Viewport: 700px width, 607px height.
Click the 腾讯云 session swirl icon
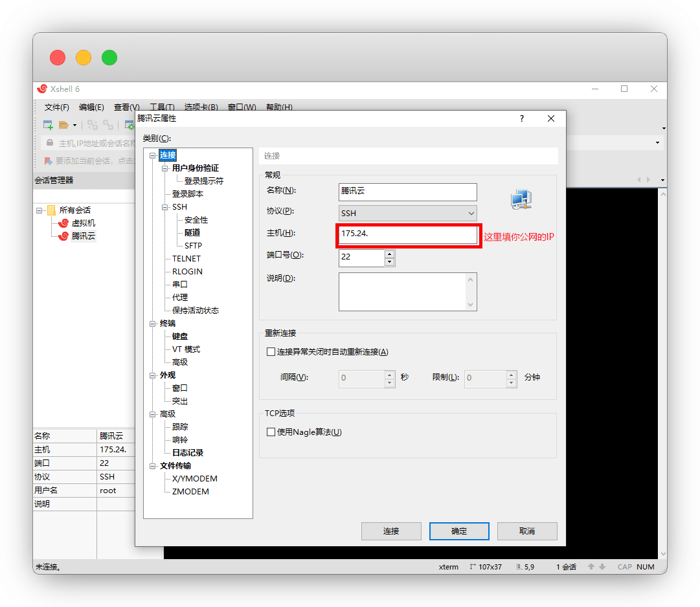63,236
